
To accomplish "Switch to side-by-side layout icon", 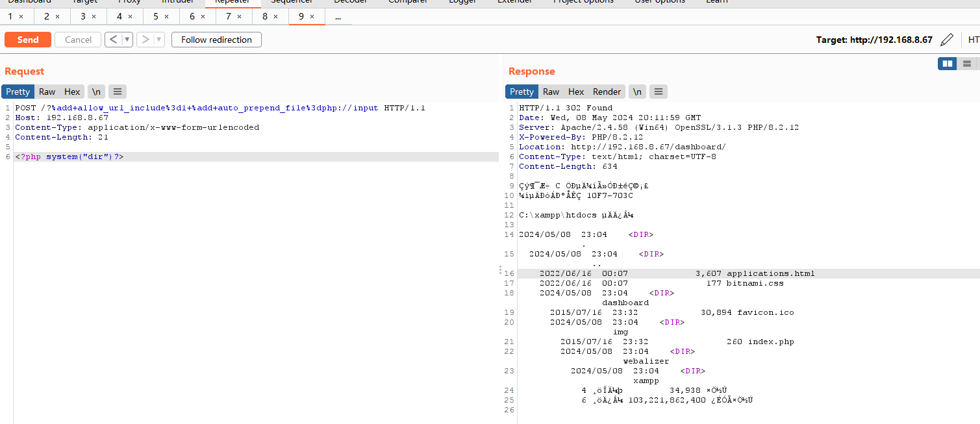I will coord(948,64).
